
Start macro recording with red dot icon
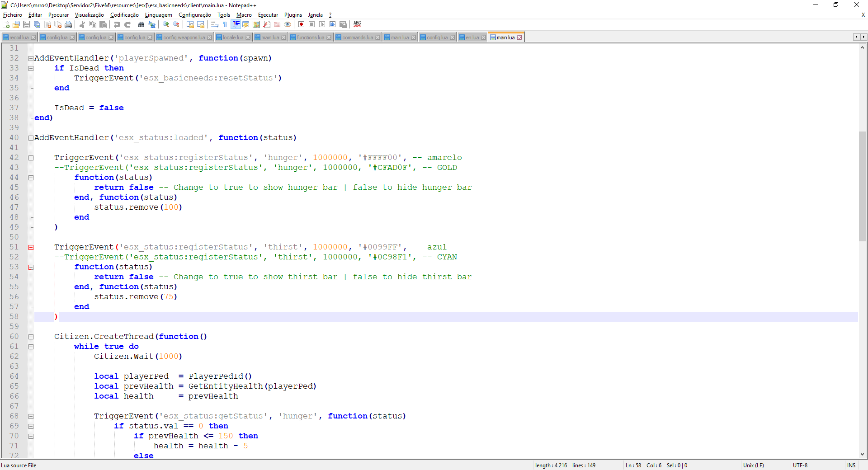[301, 24]
